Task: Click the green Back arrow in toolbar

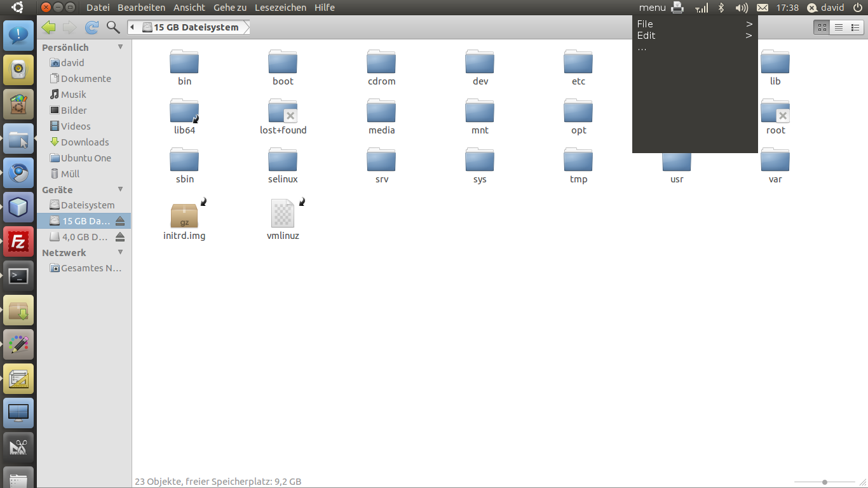Action: coord(48,27)
